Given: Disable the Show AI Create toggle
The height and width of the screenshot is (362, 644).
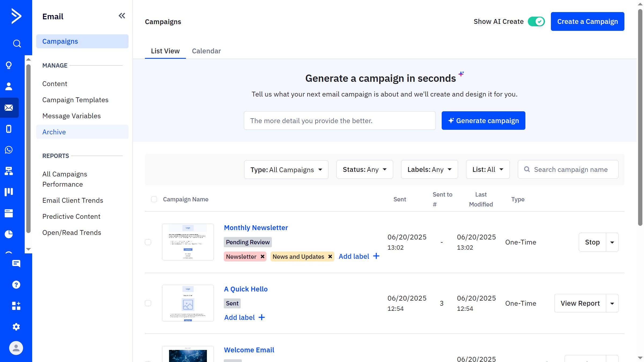Looking at the screenshot, I should (x=536, y=21).
